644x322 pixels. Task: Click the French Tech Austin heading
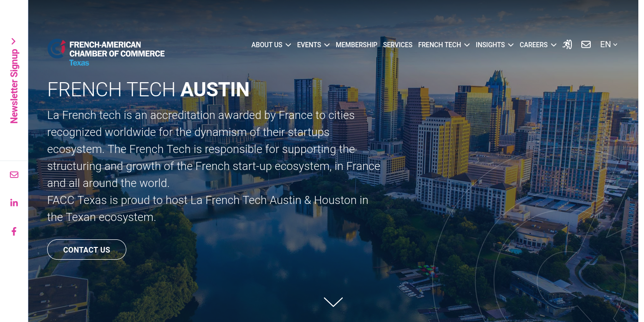(148, 90)
